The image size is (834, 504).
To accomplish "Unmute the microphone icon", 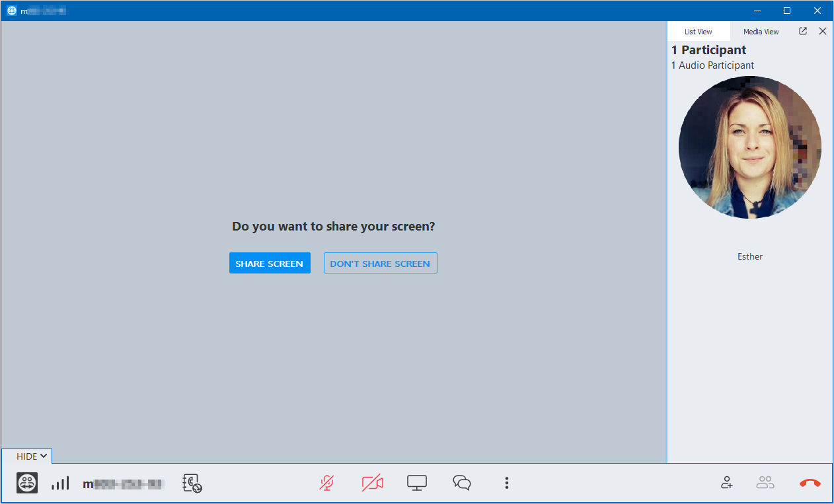I will coord(326,483).
